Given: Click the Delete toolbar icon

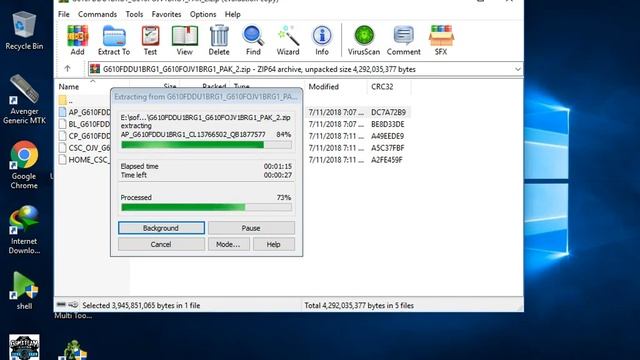Looking at the screenshot, I should (219, 40).
